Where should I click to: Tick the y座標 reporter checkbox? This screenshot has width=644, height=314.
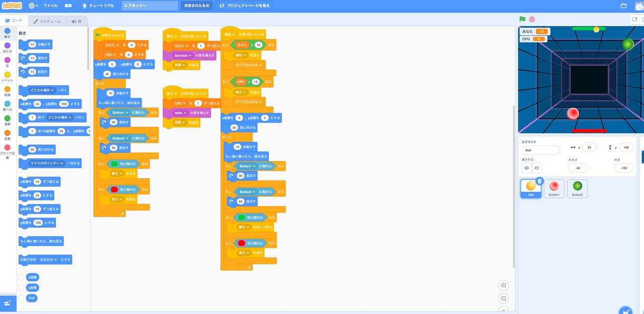[21, 288]
